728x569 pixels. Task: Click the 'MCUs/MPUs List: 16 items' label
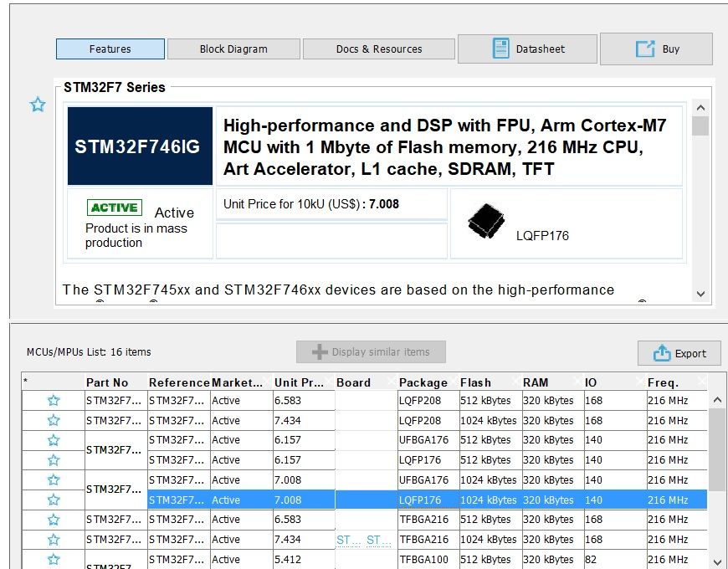point(89,352)
